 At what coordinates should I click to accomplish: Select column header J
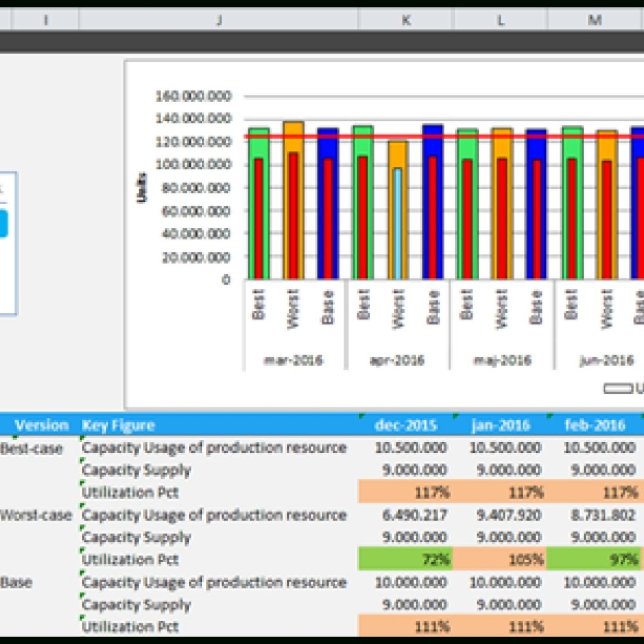(219, 19)
